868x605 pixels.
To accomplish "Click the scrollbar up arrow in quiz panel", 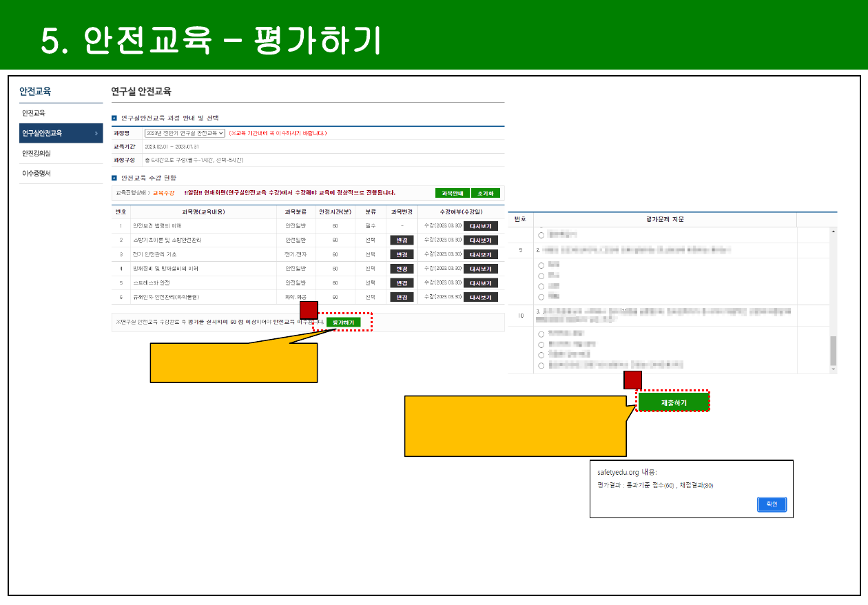I will pos(833,232).
